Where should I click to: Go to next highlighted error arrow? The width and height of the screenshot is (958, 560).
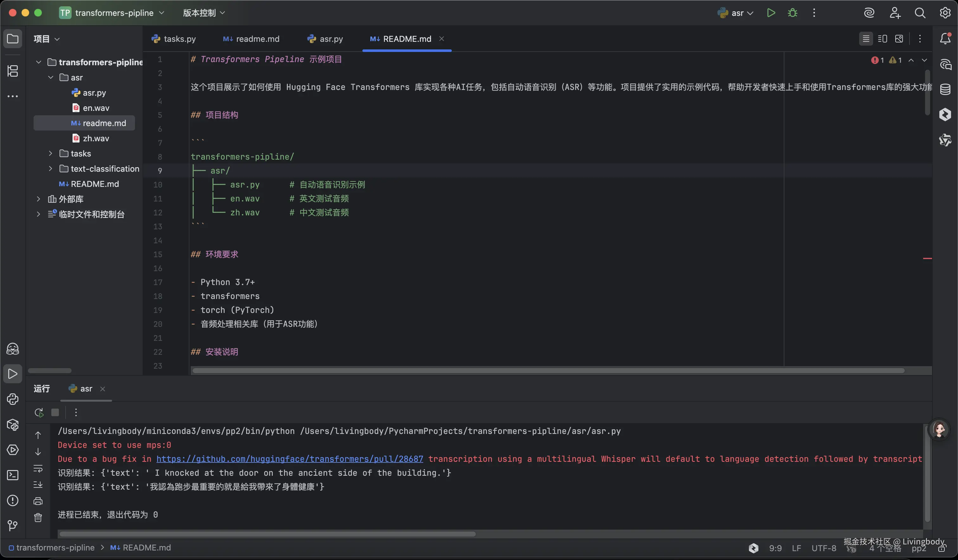[924, 60]
